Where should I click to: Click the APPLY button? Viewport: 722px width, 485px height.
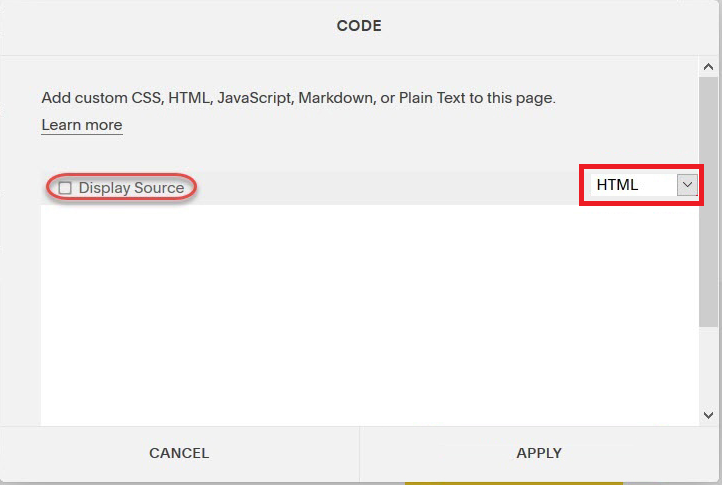coord(539,453)
